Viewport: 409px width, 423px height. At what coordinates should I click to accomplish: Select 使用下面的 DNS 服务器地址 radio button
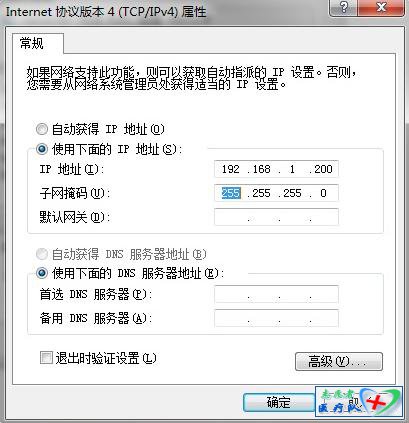[42, 273]
